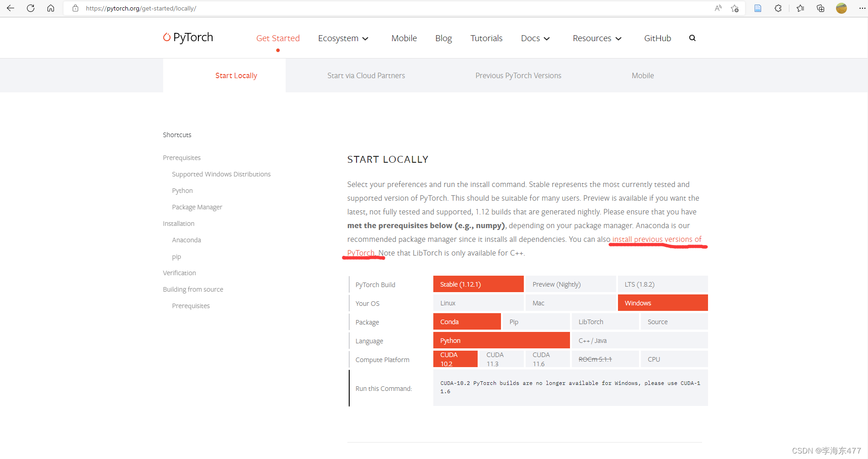Select LTS (1.8.2) build option
Viewport: 868px width, 459px height.
[663, 284]
